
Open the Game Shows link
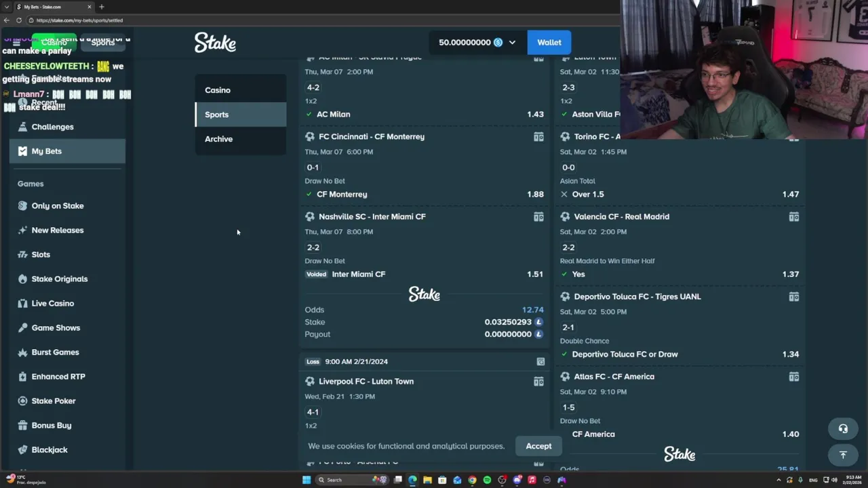click(56, 328)
